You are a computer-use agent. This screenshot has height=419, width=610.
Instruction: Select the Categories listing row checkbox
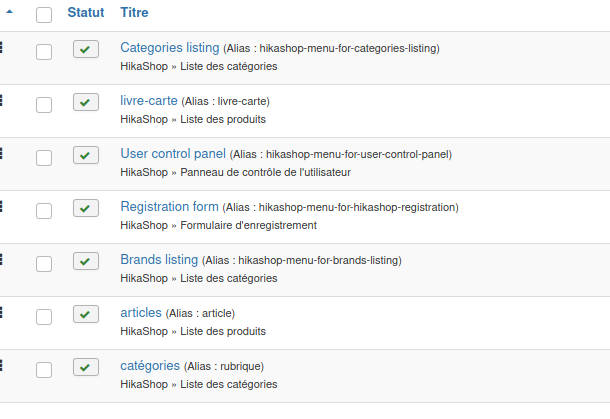point(44,52)
